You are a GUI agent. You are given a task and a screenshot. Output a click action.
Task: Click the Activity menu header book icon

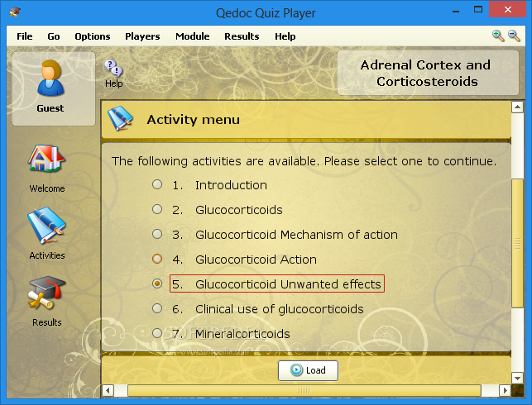click(x=120, y=119)
